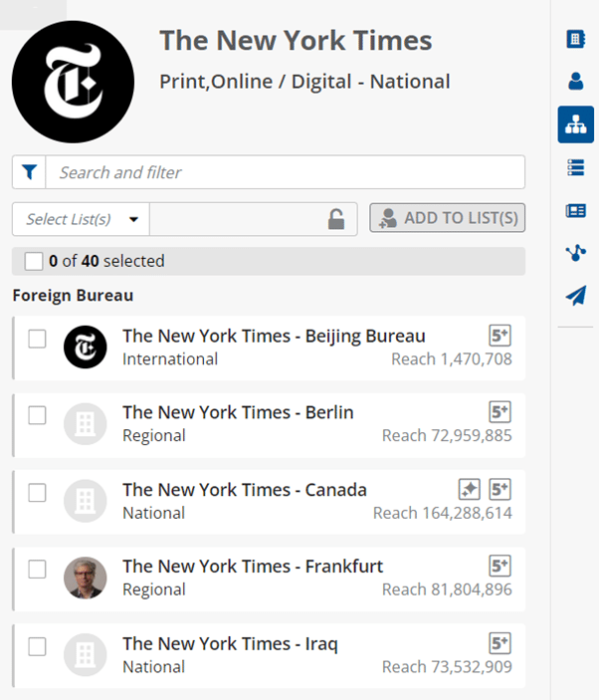Open the Select List(s) dropdown

click(81, 219)
